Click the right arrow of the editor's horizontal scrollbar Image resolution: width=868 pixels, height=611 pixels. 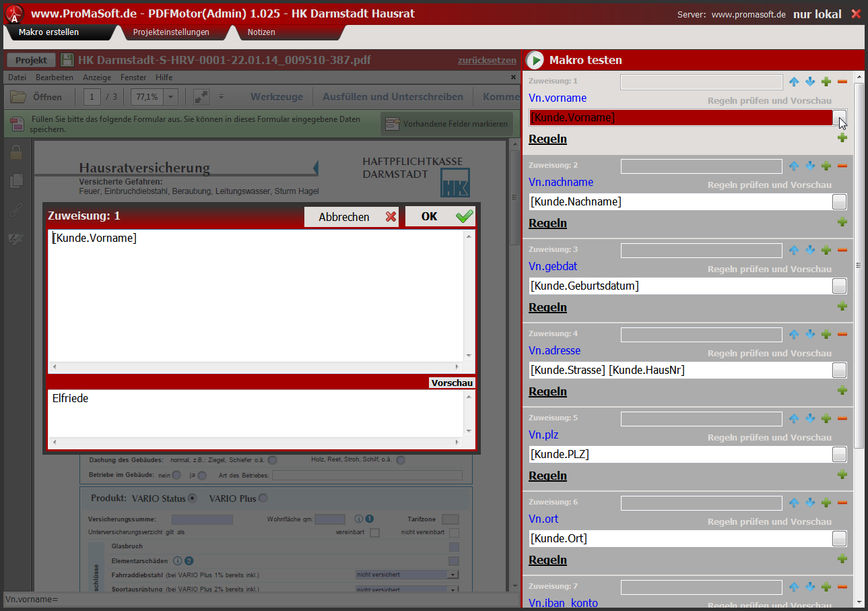point(457,367)
